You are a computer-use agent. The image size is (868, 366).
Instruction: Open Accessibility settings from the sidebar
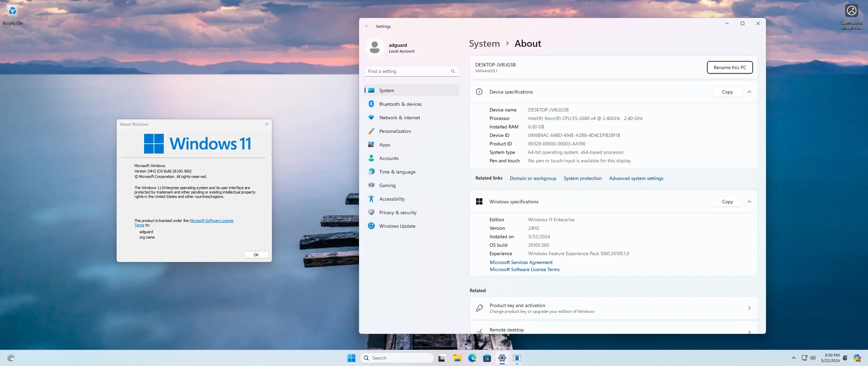tap(392, 199)
